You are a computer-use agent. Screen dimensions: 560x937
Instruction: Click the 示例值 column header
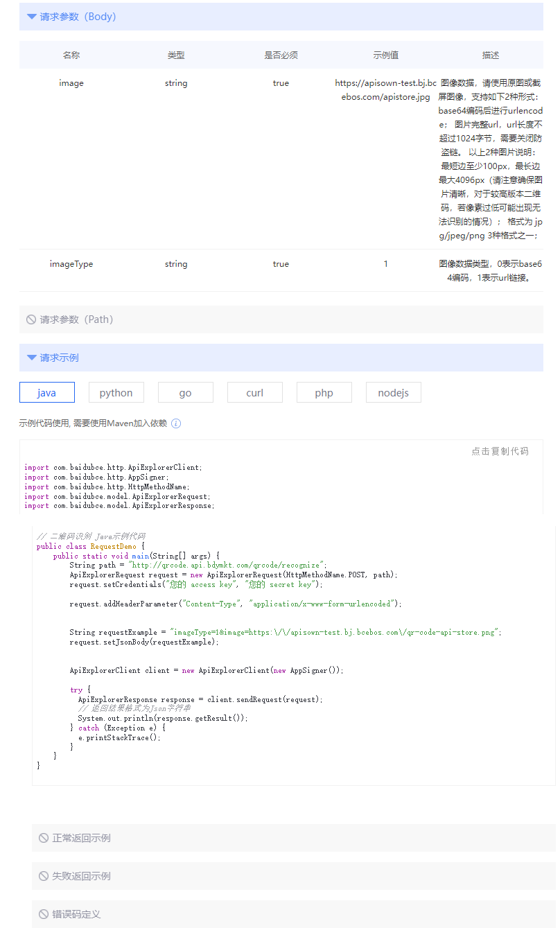click(x=386, y=55)
